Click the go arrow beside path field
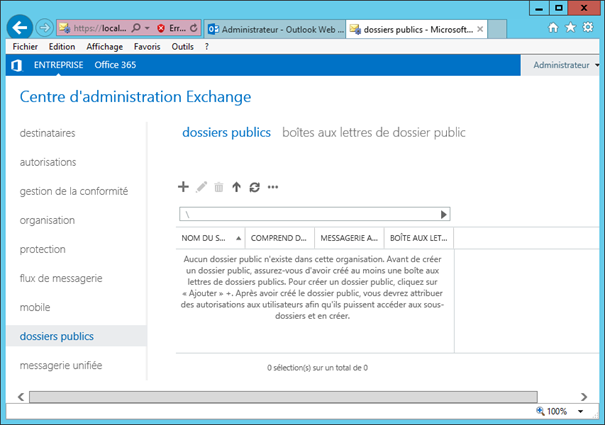This screenshot has height=425, width=605. click(444, 214)
